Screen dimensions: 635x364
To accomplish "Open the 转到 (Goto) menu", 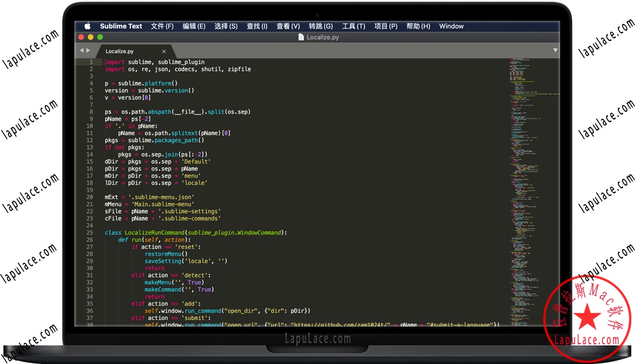I will [x=321, y=26].
